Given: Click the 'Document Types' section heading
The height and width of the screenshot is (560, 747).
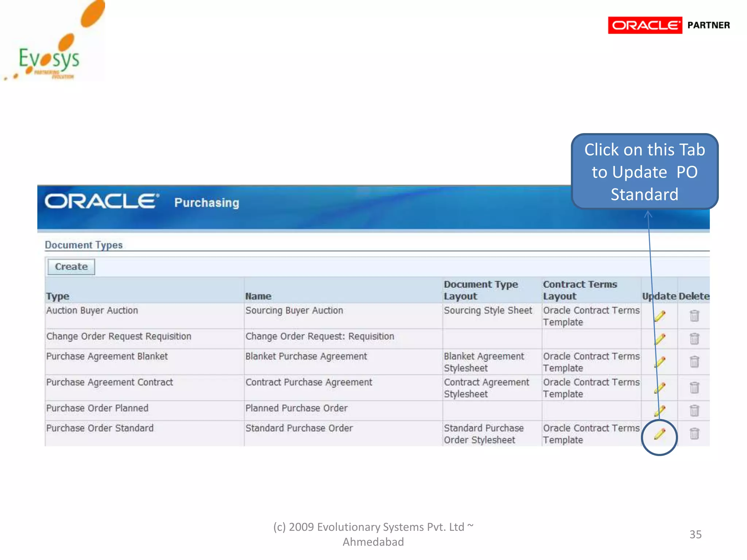Looking at the screenshot, I should click(84, 245).
